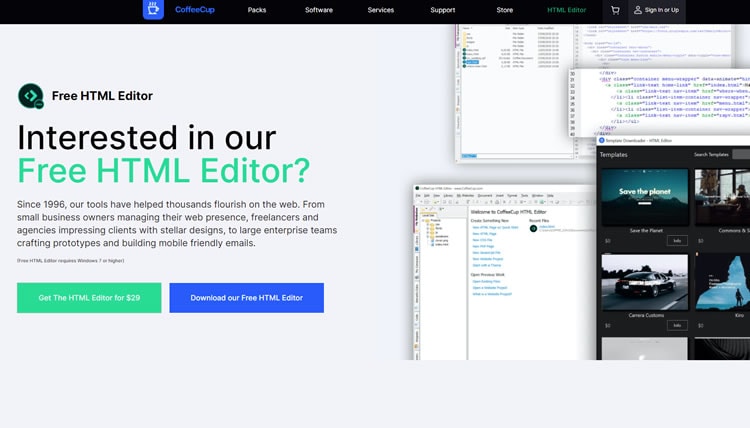Open the Packs menu

click(x=257, y=10)
